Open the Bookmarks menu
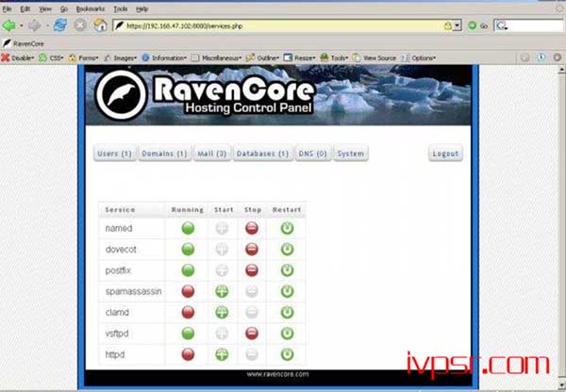 91,9
